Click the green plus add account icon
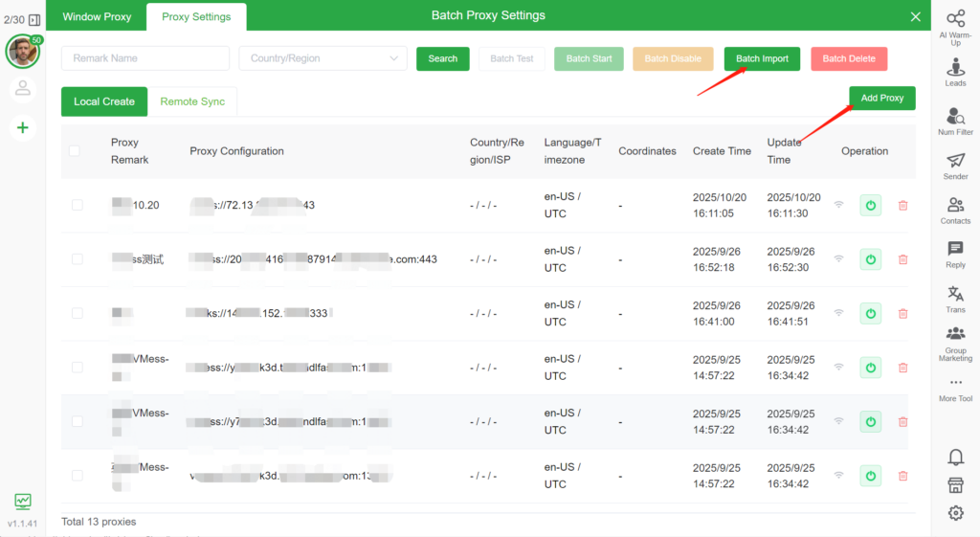 [23, 127]
